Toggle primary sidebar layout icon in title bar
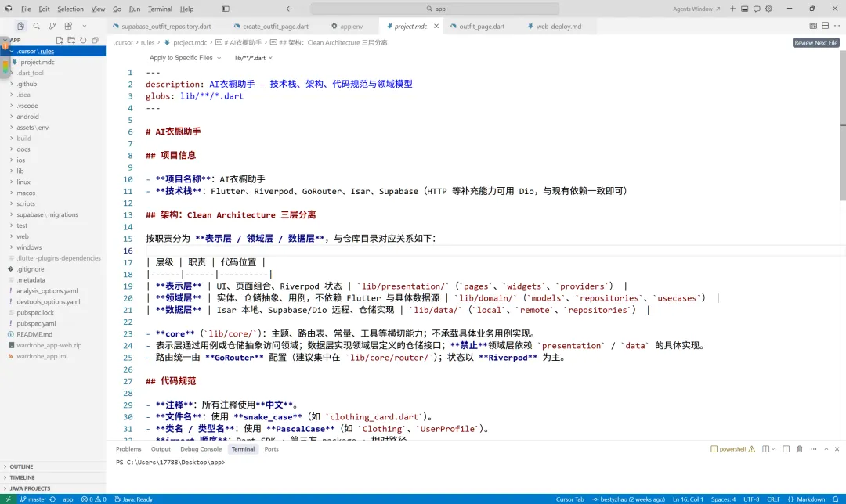 (226, 9)
